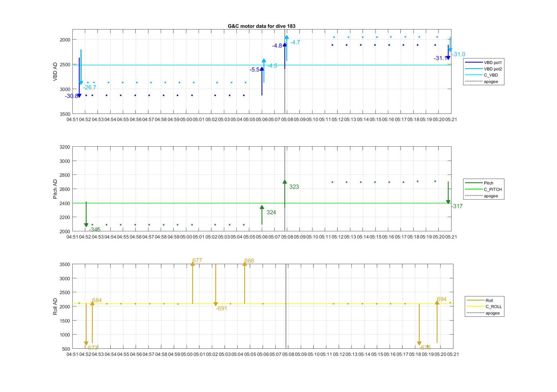Click the "05:08" x-tick under the Pitch plot
The width and height of the screenshot is (557, 392).
click(287, 237)
